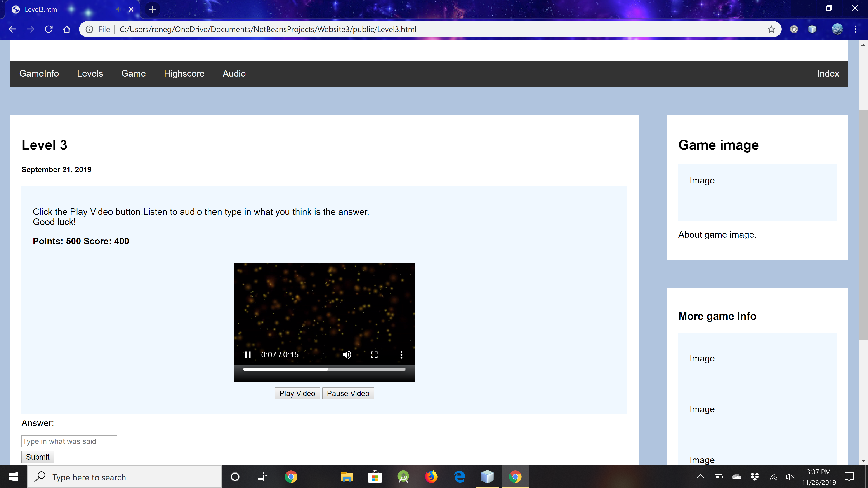868x488 pixels.
Task: Open a new browser tab
Action: click(152, 9)
